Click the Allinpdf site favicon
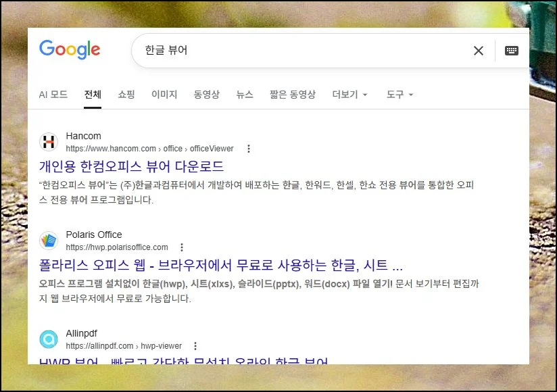 click(x=49, y=339)
